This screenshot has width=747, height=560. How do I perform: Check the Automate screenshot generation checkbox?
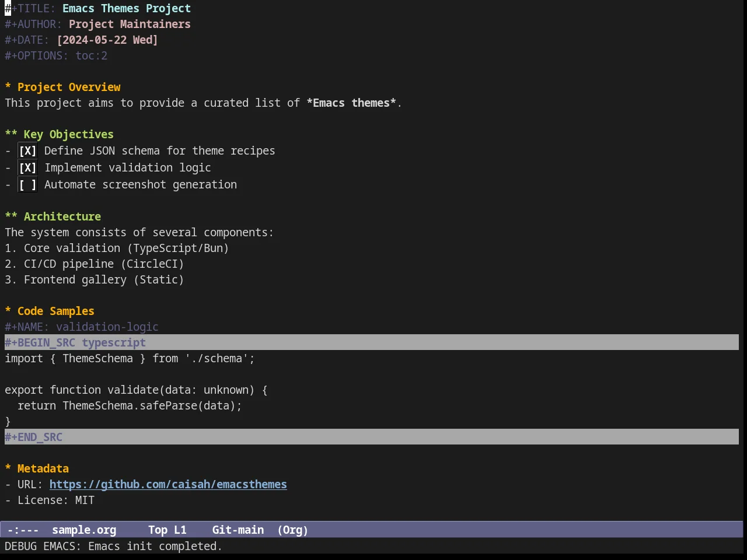point(27,185)
